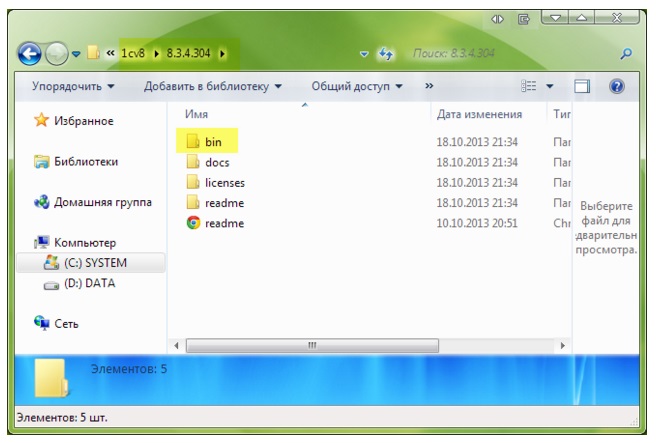Refresh the folder with refresh icon
The image size is (656, 443).
[385, 54]
